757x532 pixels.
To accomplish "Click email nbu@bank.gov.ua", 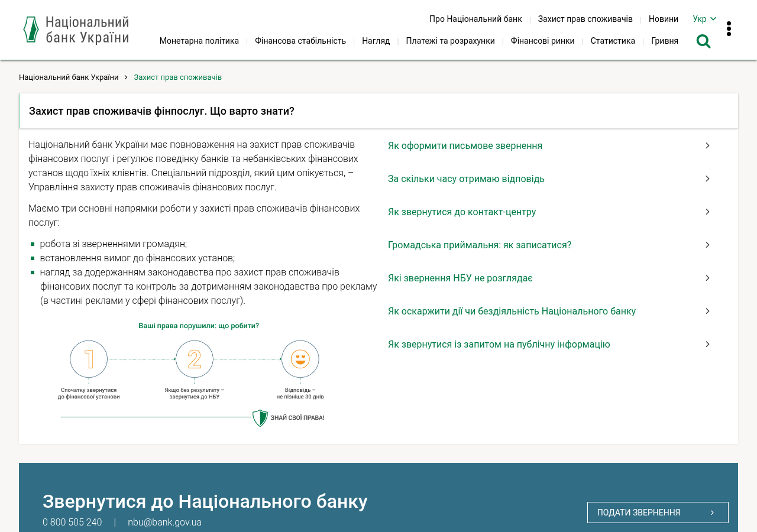I will pyautogui.click(x=164, y=523).
